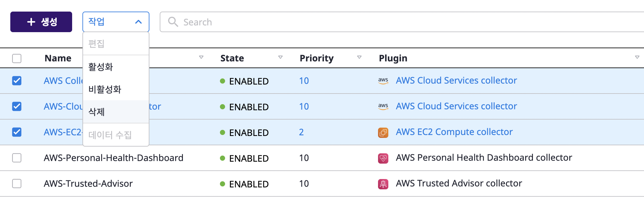Viewport: 644px width, 198px height.
Task: Check the AWS-Trusted-Advisor row checkbox
Action: tap(17, 184)
